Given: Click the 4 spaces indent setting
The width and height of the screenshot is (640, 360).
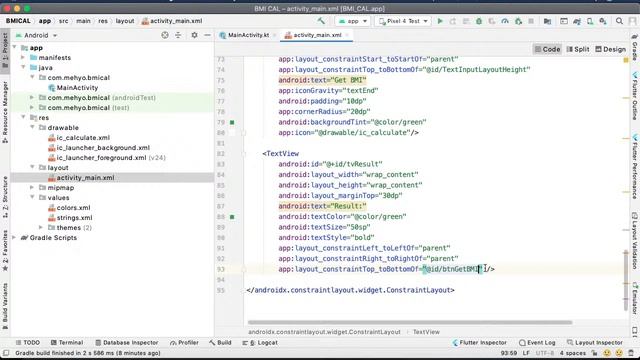Looking at the screenshot, I should [573, 353].
